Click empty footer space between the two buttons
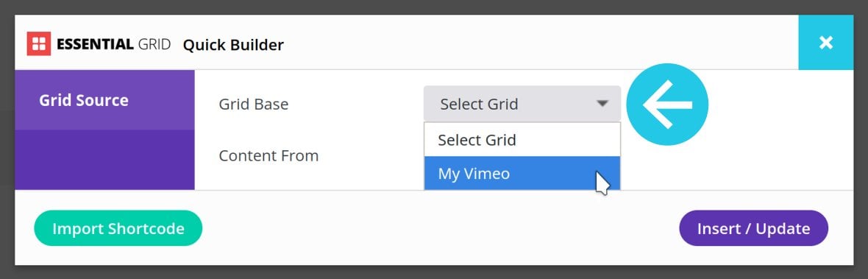Screen dimensions: 868x279 pos(441,228)
